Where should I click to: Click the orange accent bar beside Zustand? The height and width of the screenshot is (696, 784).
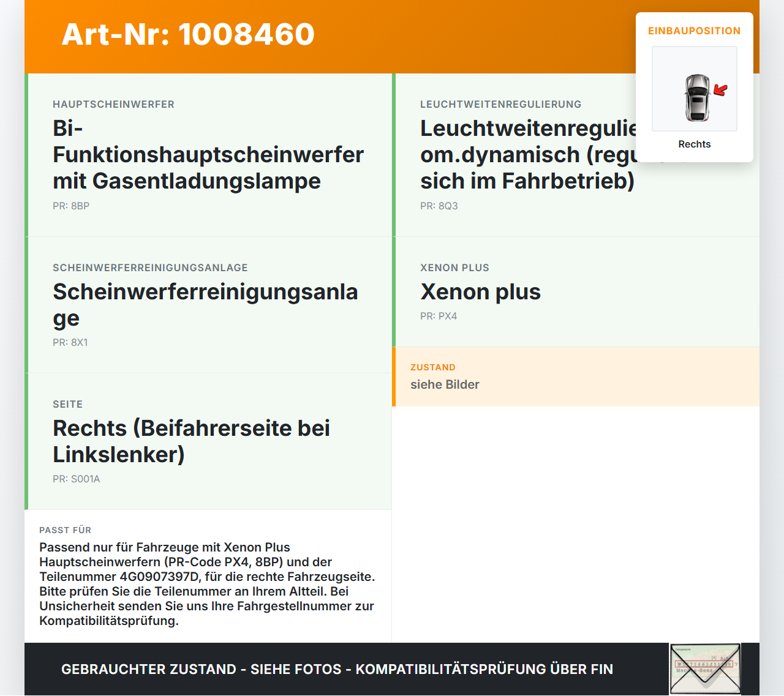click(x=393, y=377)
